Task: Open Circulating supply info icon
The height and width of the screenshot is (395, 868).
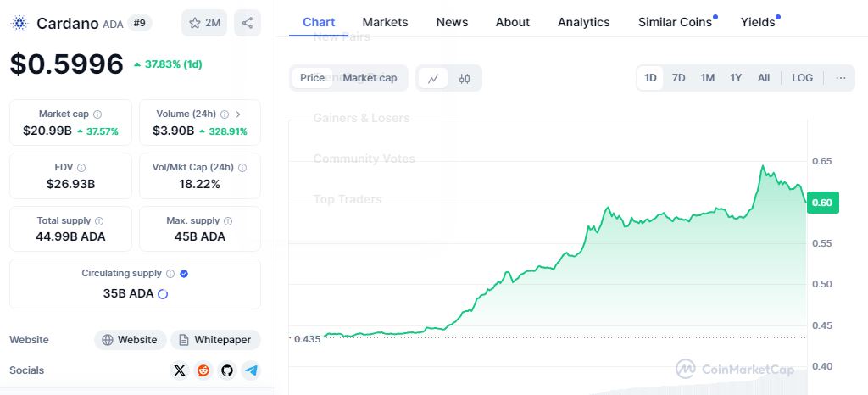Action: (170, 274)
